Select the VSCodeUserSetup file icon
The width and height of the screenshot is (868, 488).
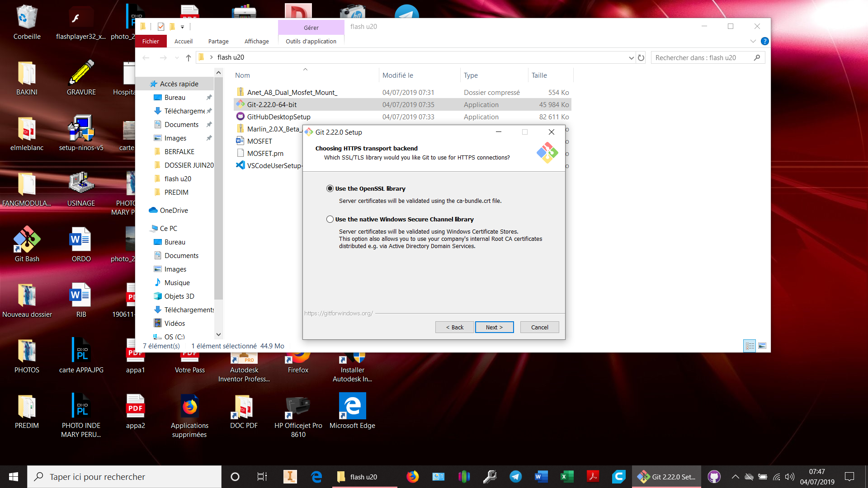point(241,165)
